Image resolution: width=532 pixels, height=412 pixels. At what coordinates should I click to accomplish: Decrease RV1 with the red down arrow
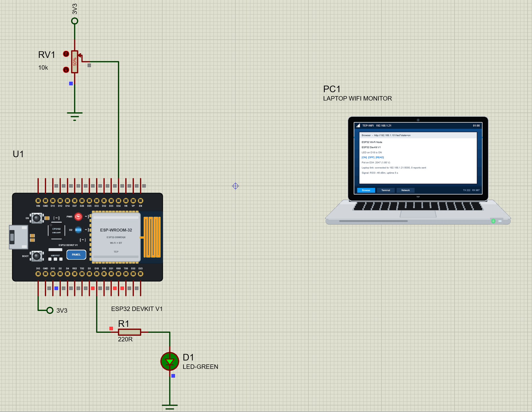pyautogui.click(x=66, y=70)
